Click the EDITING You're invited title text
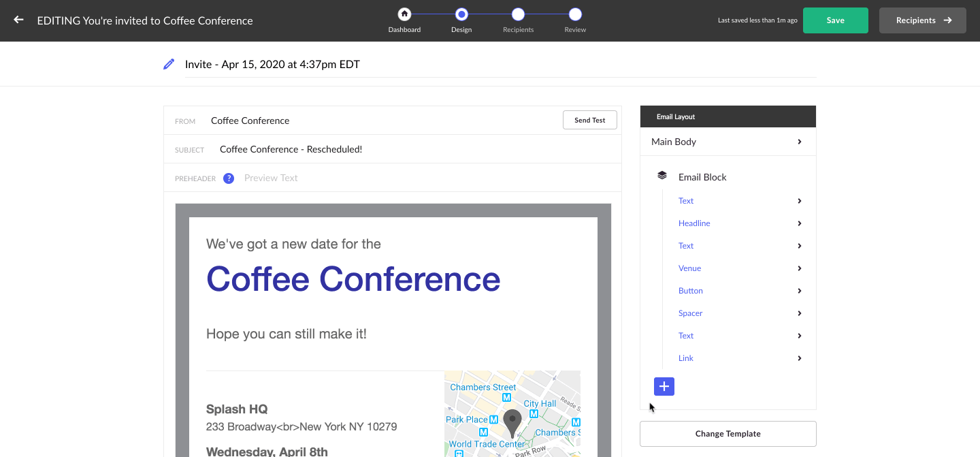The width and height of the screenshot is (980, 457). (145, 20)
